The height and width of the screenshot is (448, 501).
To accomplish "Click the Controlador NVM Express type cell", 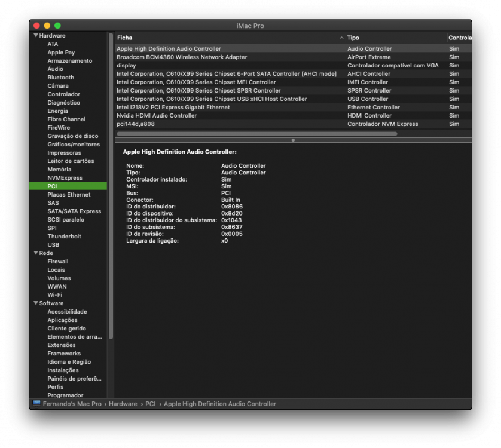I will coord(383,124).
